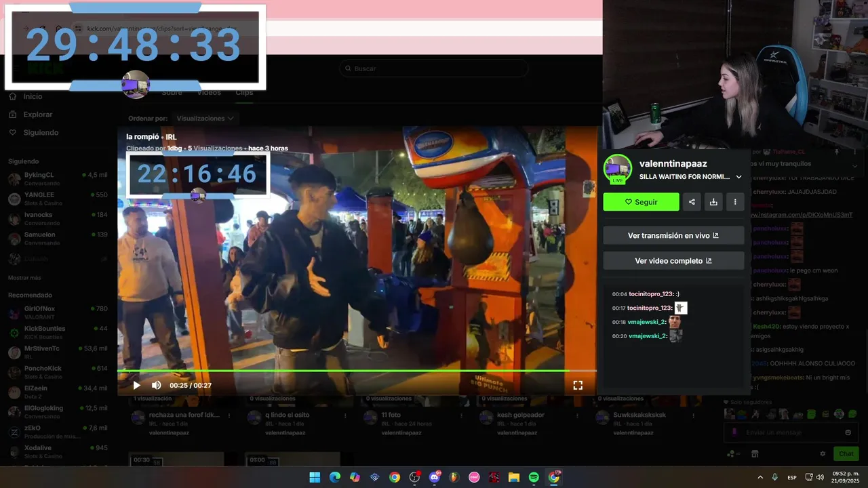Open YANGLEE channel in sidebar
The height and width of the screenshot is (488, 868).
point(58,199)
